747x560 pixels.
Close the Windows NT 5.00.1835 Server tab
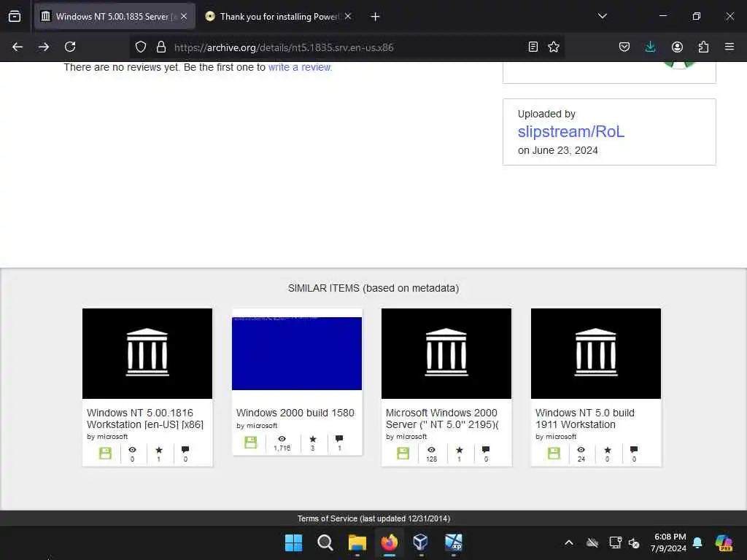coord(184,16)
